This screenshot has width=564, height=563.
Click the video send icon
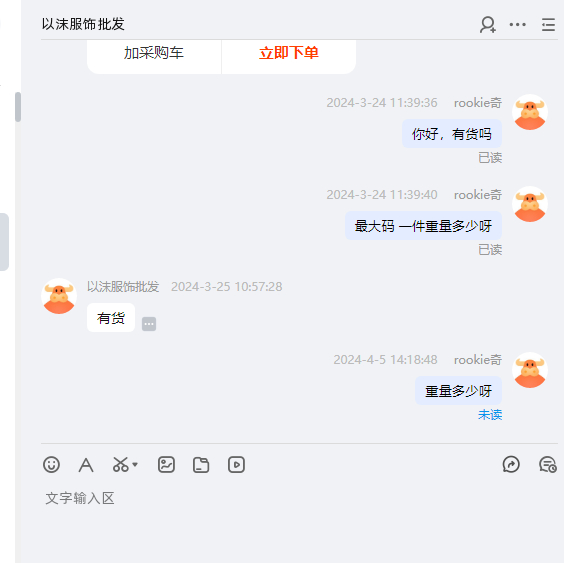tap(236, 464)
